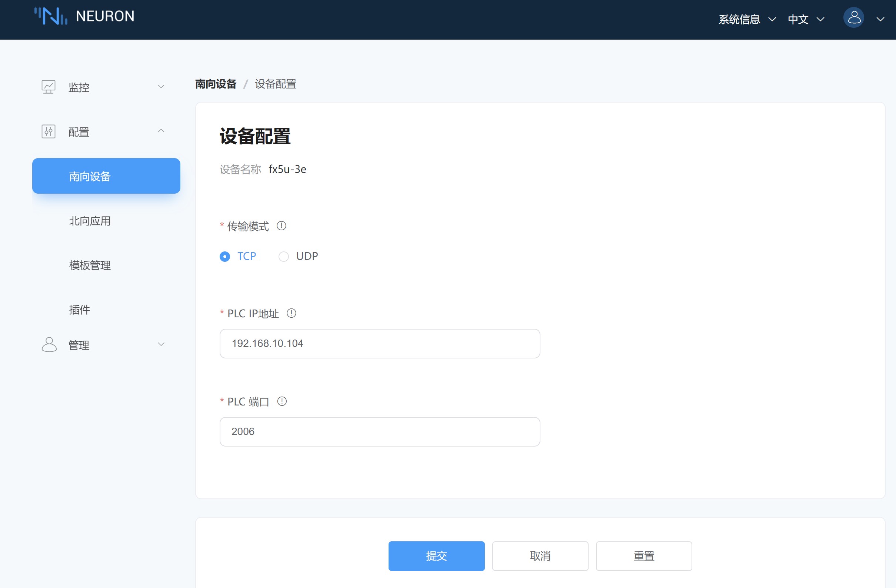Click info icon beside 传输模式

[x=281, y=226]
